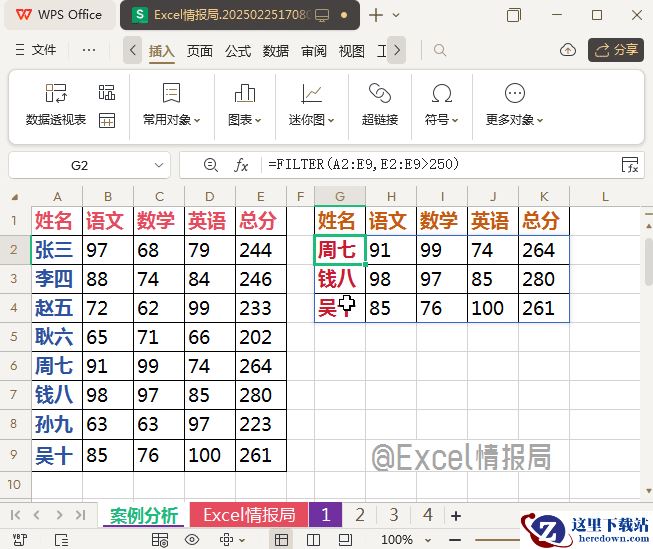Go to the previous sheet arrow
The width and height of the screenshot is (653, 549).
(x=37, y=515)
